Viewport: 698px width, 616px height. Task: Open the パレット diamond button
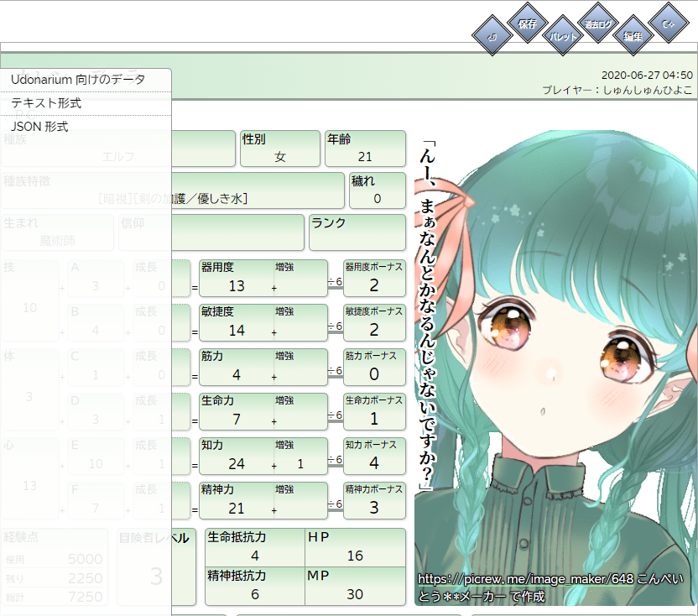pos(563,35)
